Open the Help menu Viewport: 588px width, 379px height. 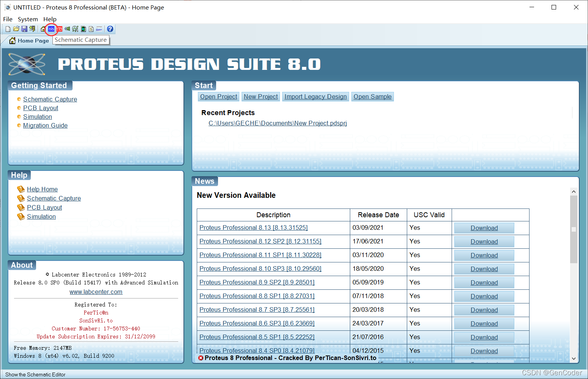click(50, 19)
